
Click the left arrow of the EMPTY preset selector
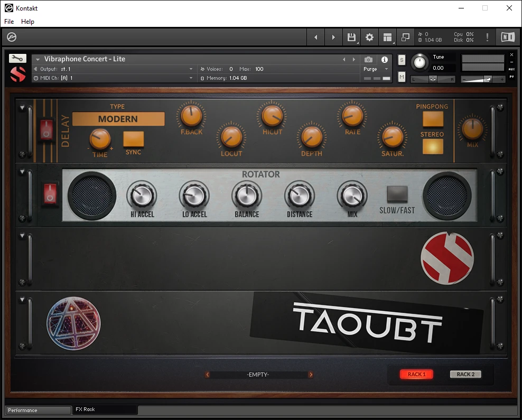pyautogui.click(x=208, y=375)
